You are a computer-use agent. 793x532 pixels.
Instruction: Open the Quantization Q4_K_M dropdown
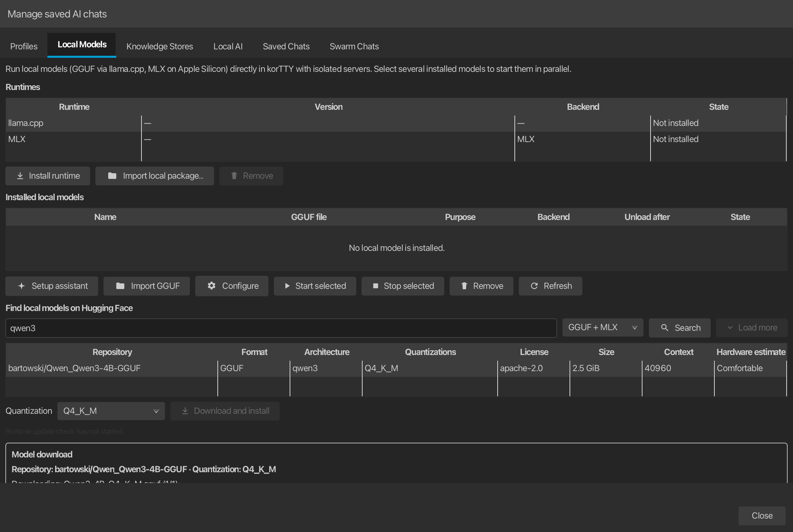pos(111,411)
